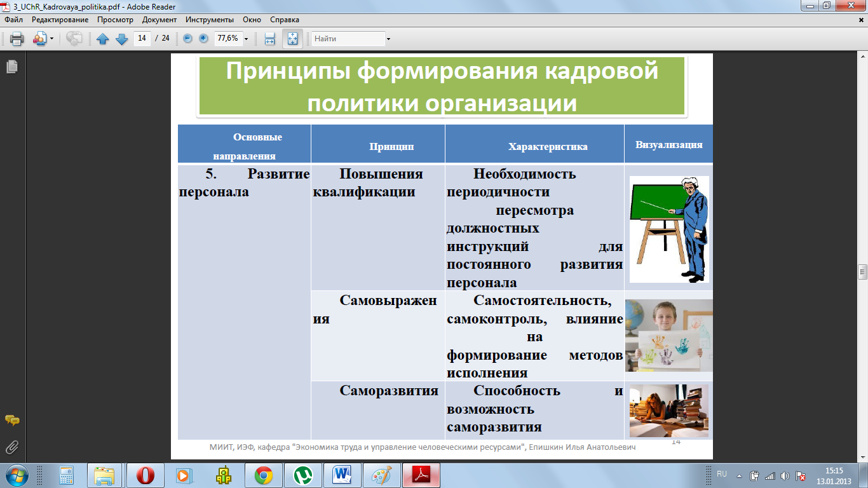Click the footer text МИИТ, ИЭФ, кафедра
868x488 pixels.
pyautogui.click(x=423, y=447)
